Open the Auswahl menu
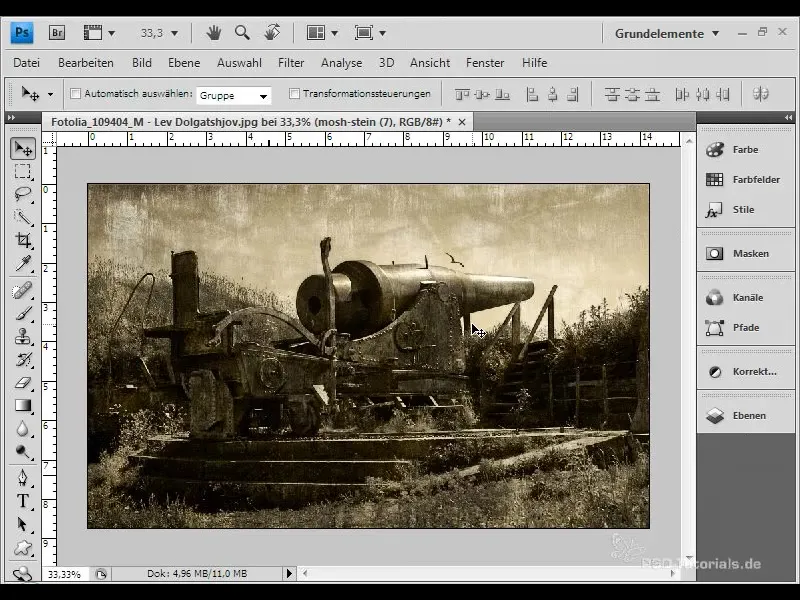 (x=239, y=63)
